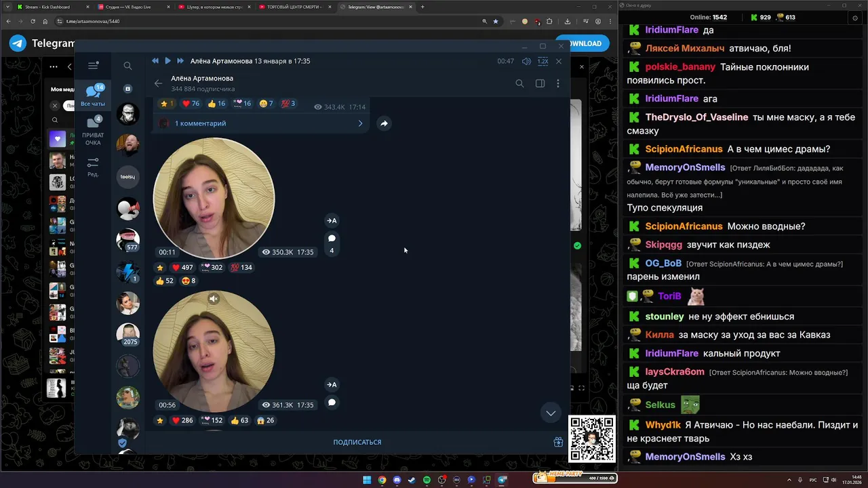The width and height of the screenshot is (868, 488).
Task: Open 1 комментарий thread
Action: 261,123
